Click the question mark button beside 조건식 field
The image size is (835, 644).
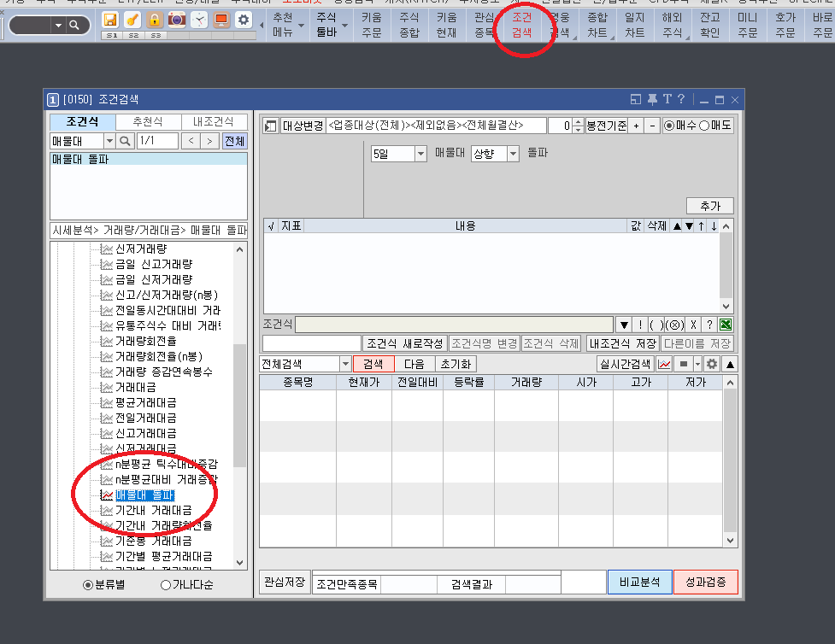click(x=709, y=325)
